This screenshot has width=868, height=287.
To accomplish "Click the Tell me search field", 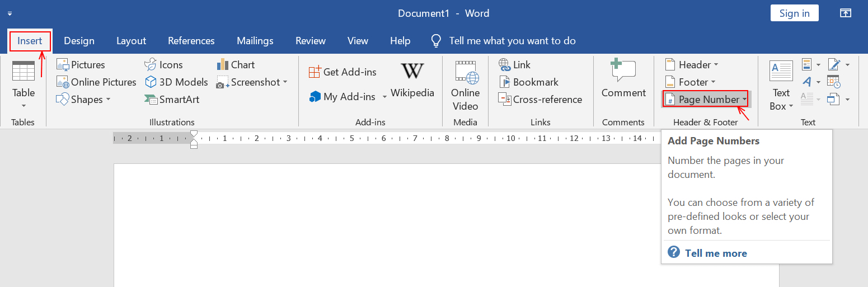I will 512,41.
